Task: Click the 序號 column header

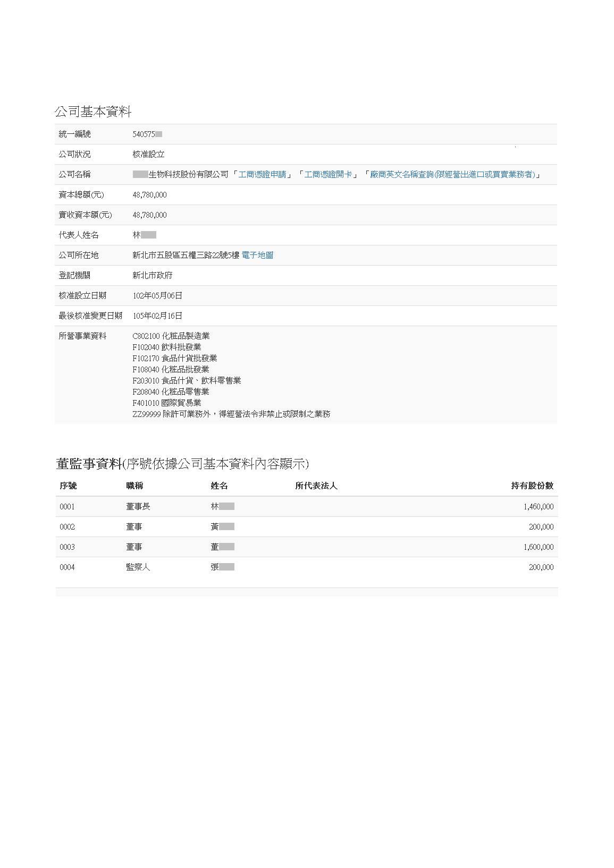Action: click(x=68, y=486)
